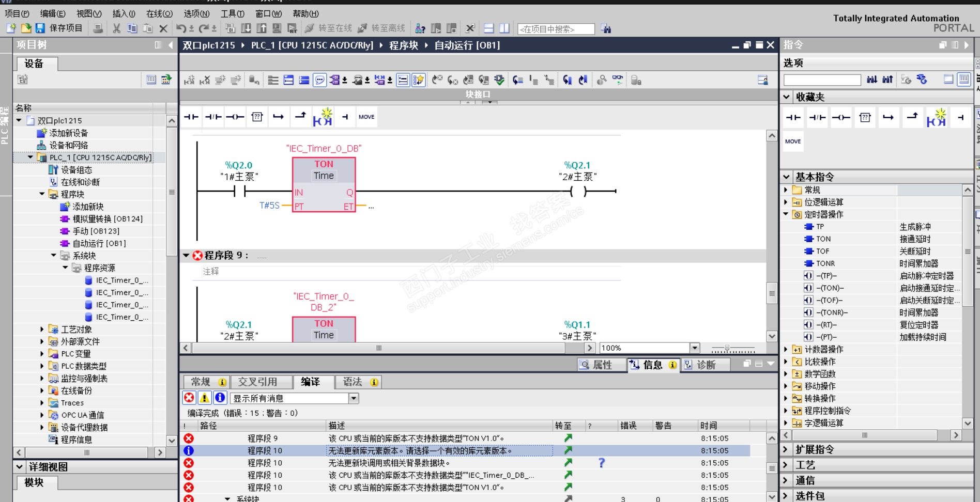The height and width of the screenshot is (502, 980).
Task: Switch to the 诊断 tab
Action: (706, 365)
